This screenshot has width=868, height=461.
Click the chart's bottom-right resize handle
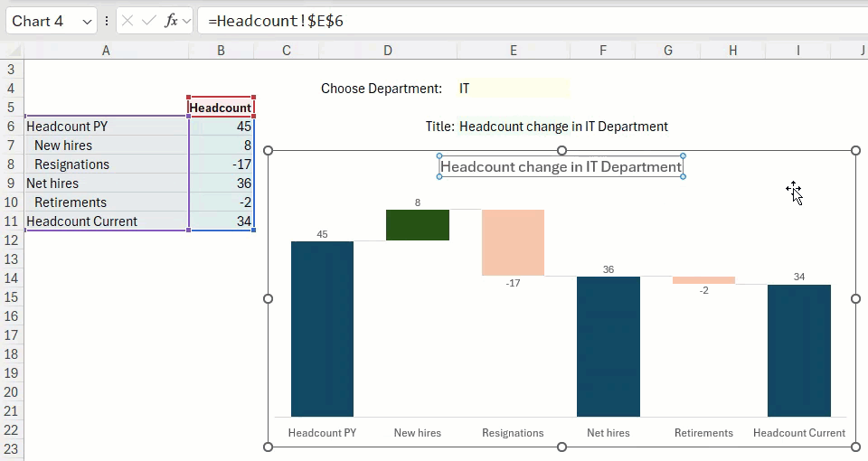tap(855, 447)
